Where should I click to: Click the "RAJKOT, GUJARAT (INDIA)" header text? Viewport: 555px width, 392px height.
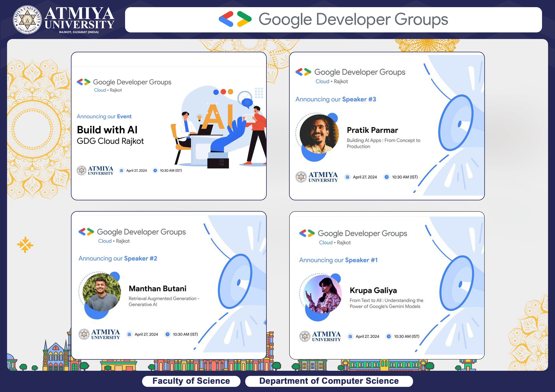(79, 32)
